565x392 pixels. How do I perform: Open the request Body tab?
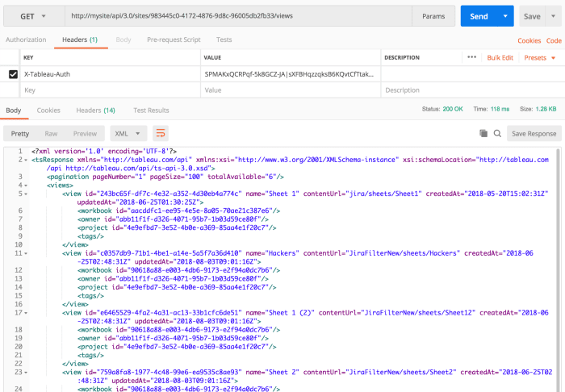(123, 40)
